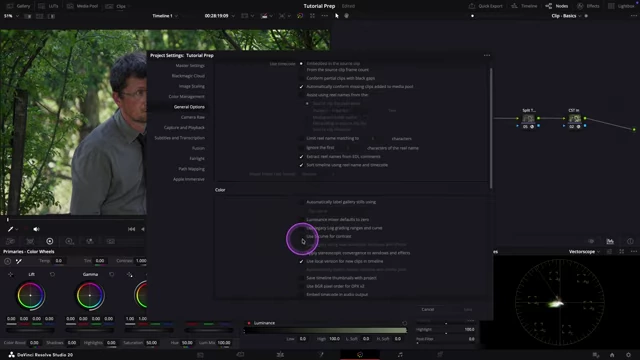This screenshot has height=360, width=640.
Task: Reset the Gamma color wheel
Action: click(x=111, y=275)
